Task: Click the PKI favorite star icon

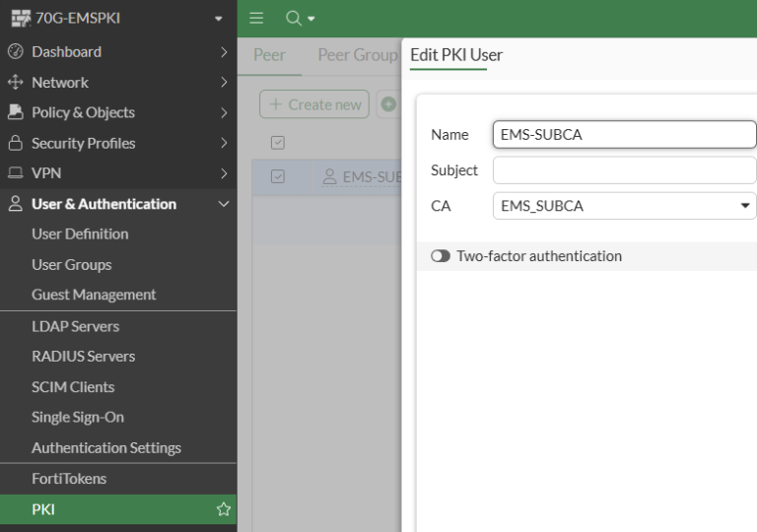Action: coord(224,508)
